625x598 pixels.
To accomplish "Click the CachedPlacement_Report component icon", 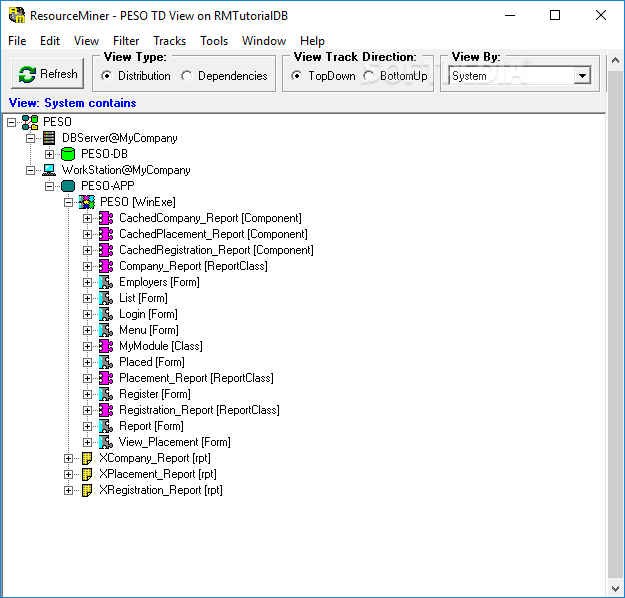I will tap(106, 234).
